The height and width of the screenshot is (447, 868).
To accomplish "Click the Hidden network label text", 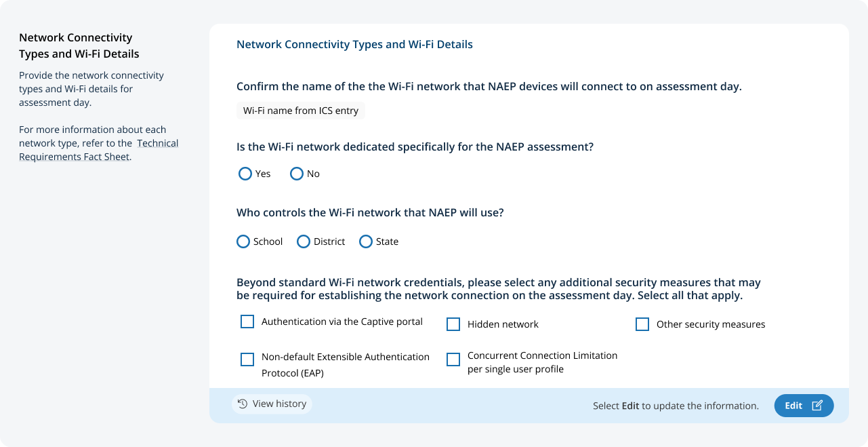I will 503,325.
